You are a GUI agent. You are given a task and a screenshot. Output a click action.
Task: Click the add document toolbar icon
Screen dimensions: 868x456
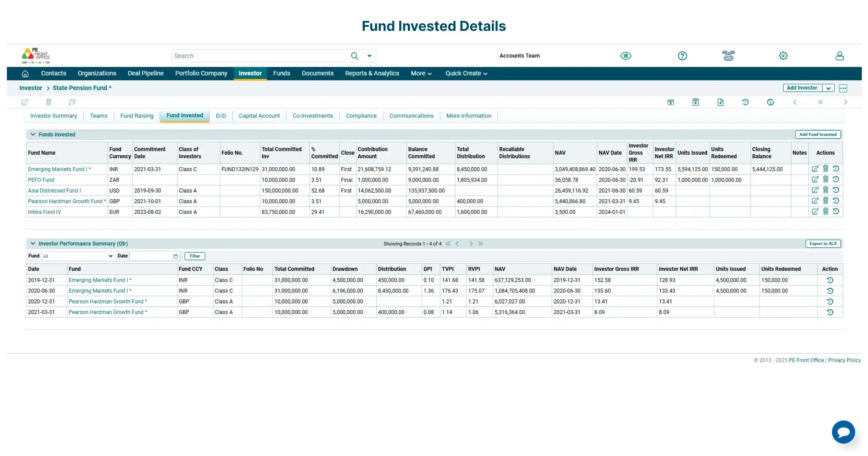[x=720, y=102]
